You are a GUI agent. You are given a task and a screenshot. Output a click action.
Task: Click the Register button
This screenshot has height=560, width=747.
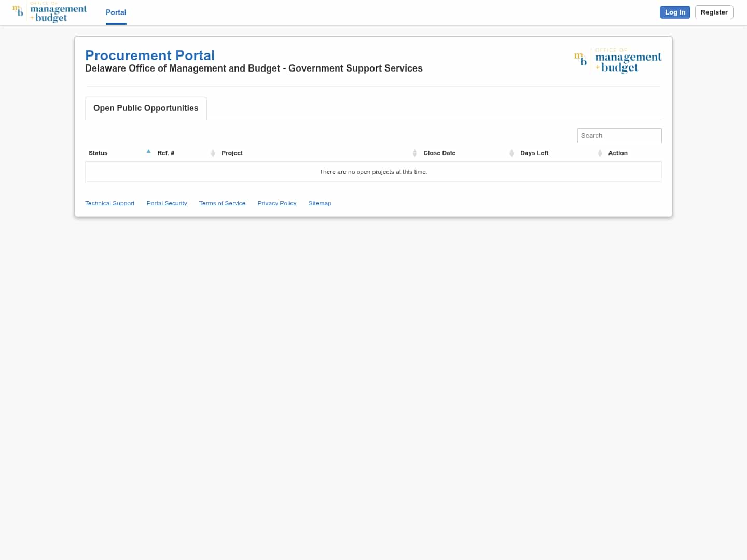714,12
